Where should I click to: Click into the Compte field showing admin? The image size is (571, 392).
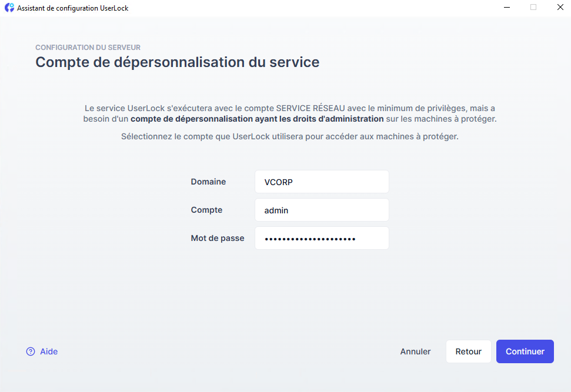pyautogui.click(x=322, y=210)
